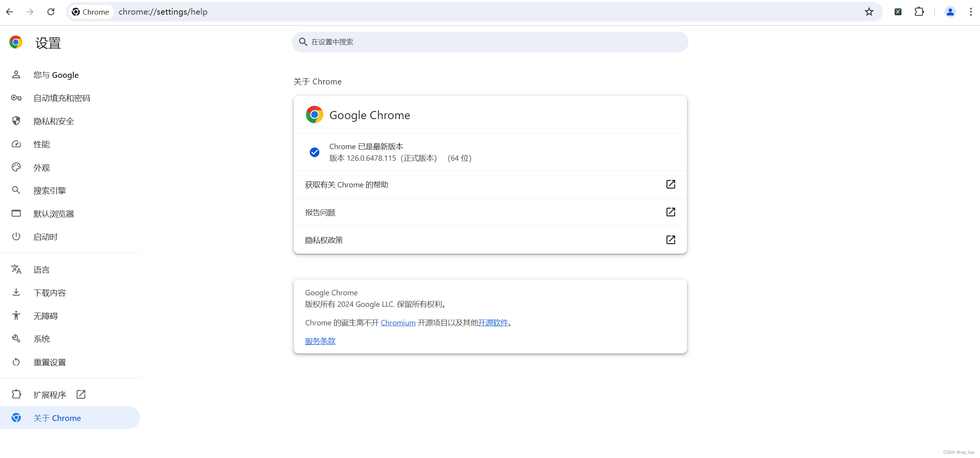
Task: Open 无障碍 settings section
Action: pos(70,316)
